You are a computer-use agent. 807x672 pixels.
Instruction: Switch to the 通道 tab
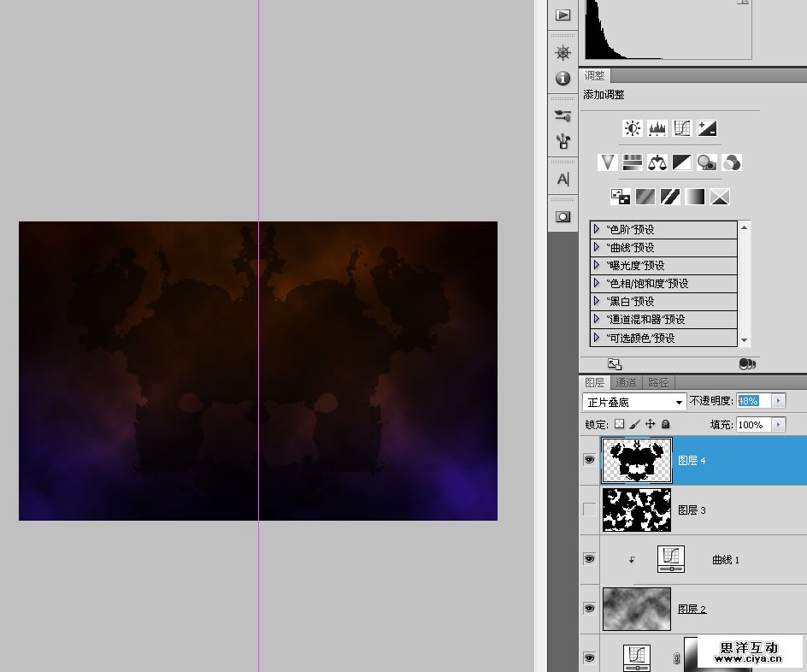tap(626, 382)
